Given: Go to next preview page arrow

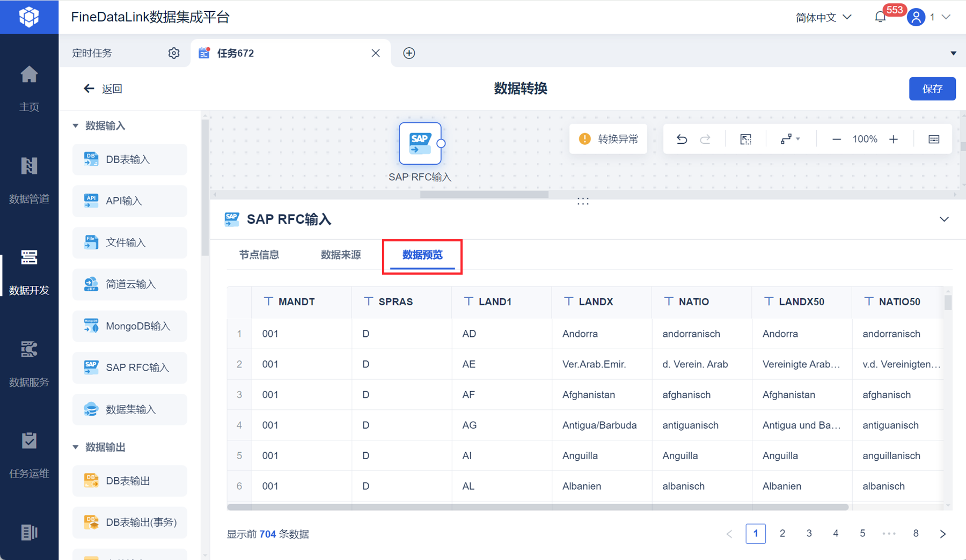Looking at the screenshot, I should pyautogui.click(x=942, y=534).
